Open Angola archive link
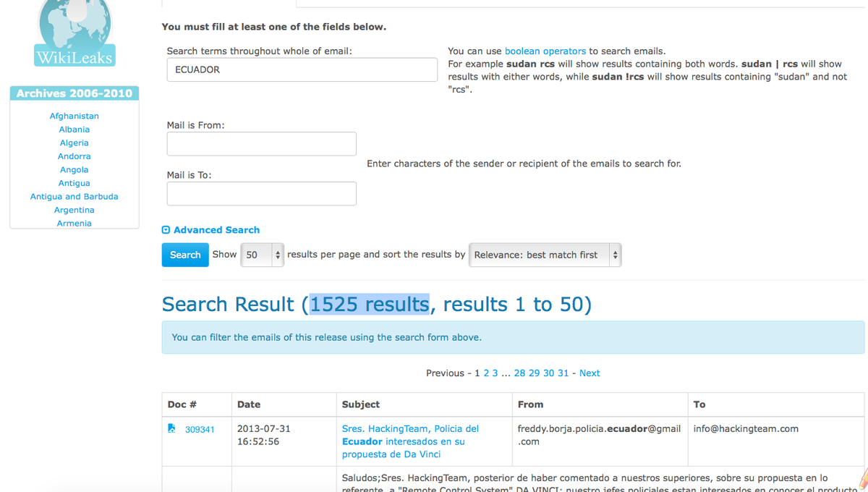868x492 pixels. [75, 170]
